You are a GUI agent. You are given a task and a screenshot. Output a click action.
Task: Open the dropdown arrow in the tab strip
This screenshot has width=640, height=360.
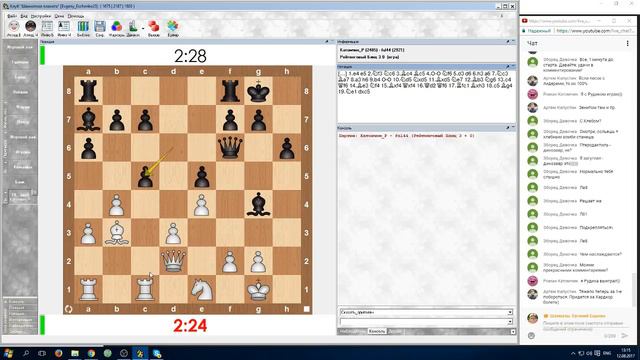[x=513, y=331]
